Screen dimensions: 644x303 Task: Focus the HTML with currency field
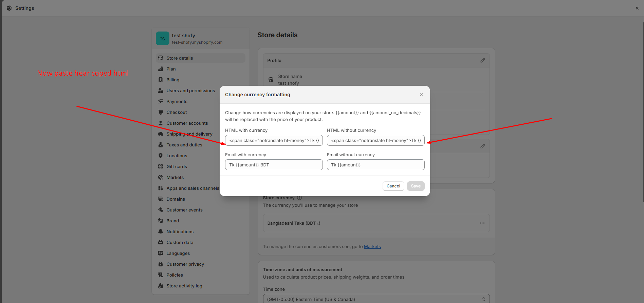[x=274, y=140]
